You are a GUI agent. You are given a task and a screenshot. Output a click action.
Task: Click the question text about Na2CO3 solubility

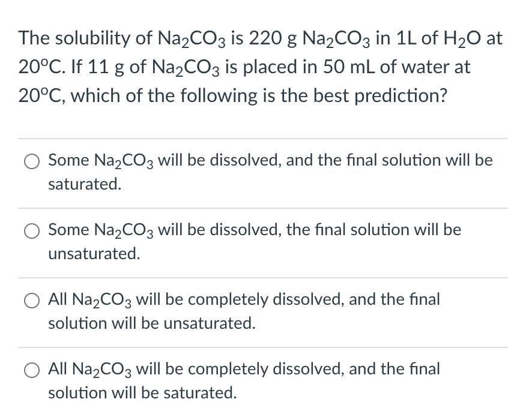pyautogui.click(x=258, y=66)
